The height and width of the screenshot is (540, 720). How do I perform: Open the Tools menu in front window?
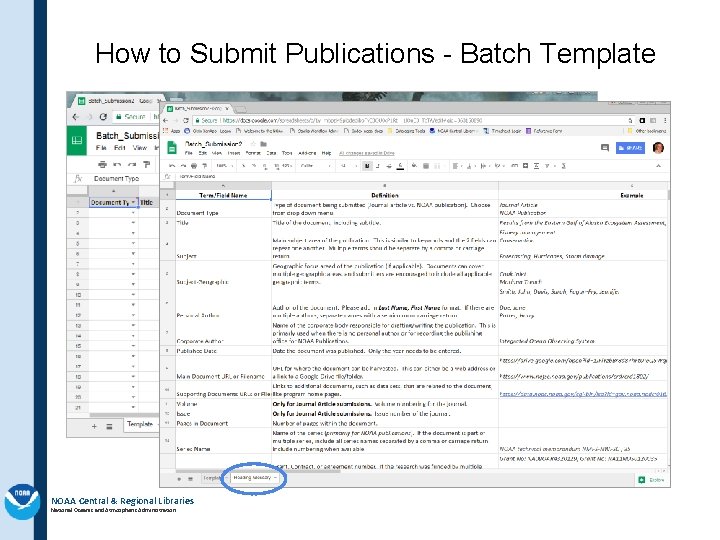tap(287, 153)
